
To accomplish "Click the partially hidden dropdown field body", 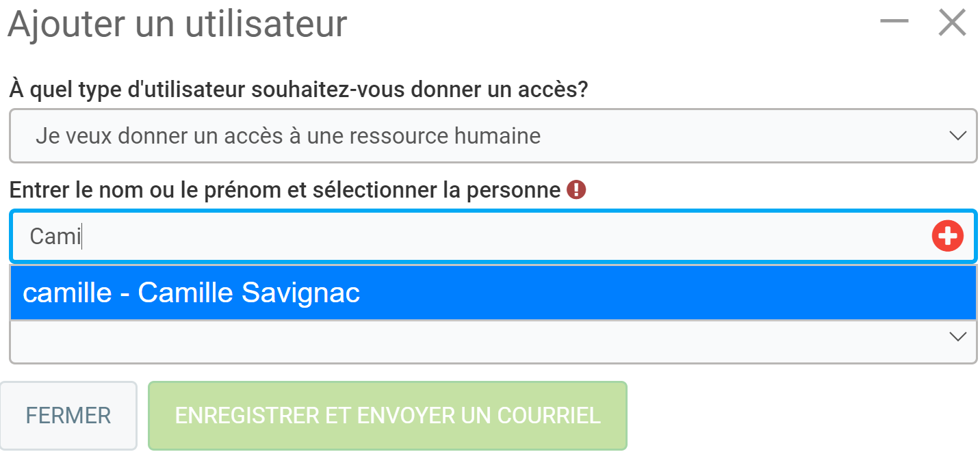I will (x=479, y=341).
